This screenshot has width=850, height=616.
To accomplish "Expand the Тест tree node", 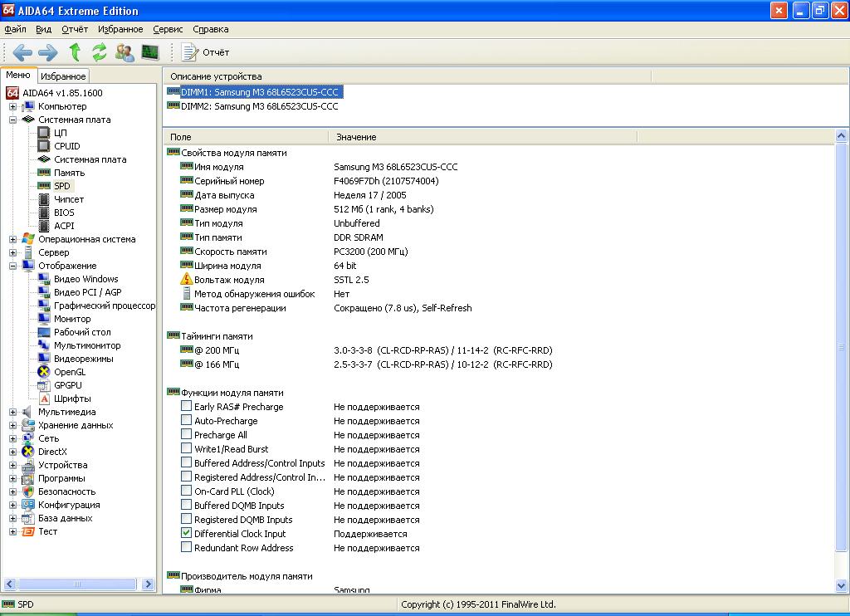I will click(x=13, y=531).
